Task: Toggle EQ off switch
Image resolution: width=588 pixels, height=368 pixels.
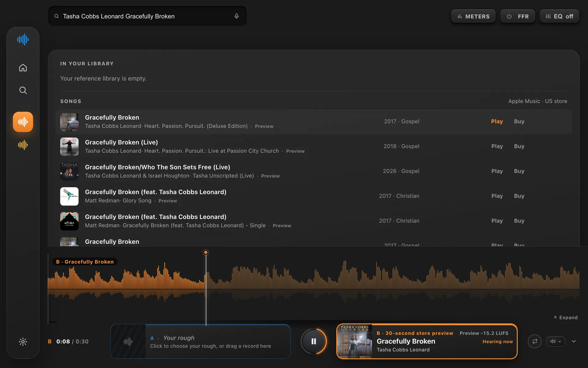Action: coord(560,16)
